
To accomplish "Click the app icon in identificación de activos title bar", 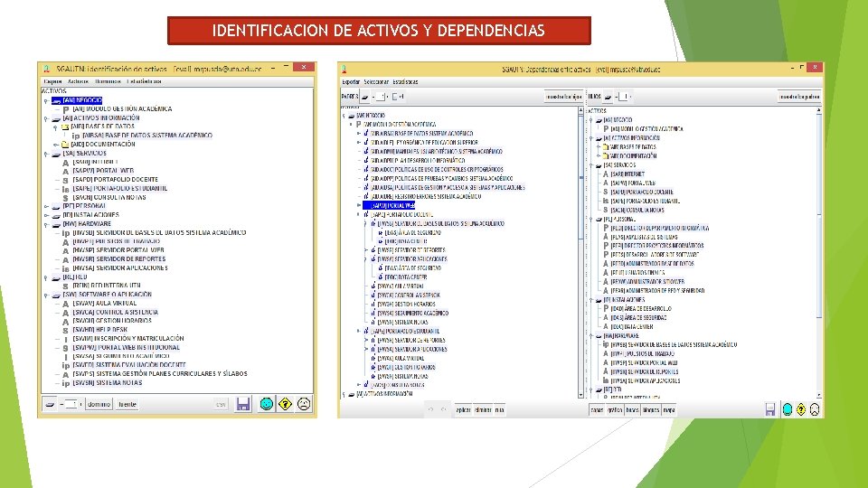I will tap(46, 70).
